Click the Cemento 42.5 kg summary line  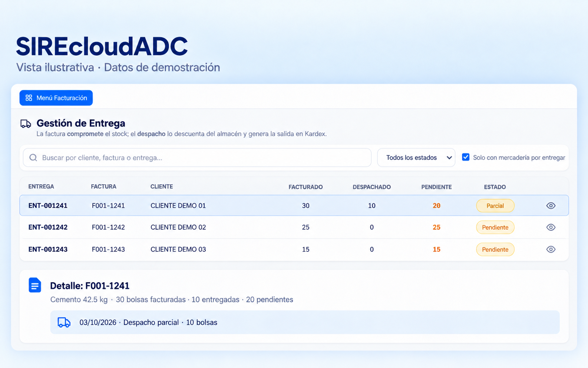[x=172, y=300]
